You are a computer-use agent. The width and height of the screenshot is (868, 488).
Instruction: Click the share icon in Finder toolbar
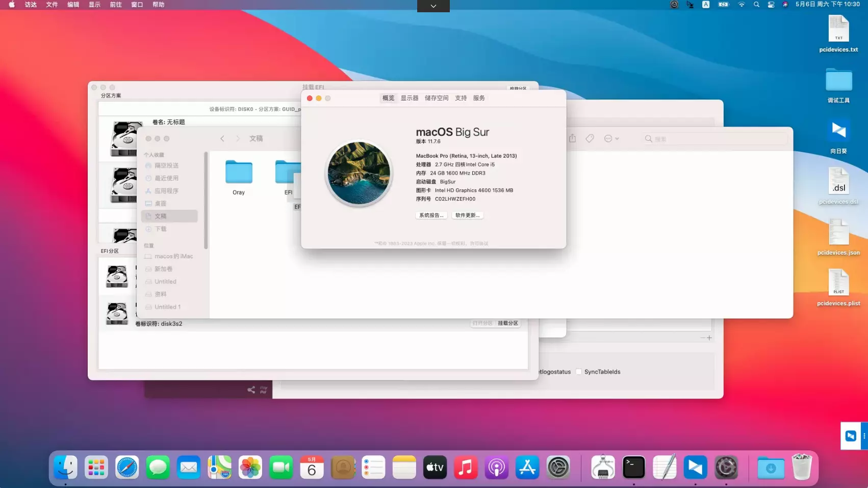pos(572,138)
